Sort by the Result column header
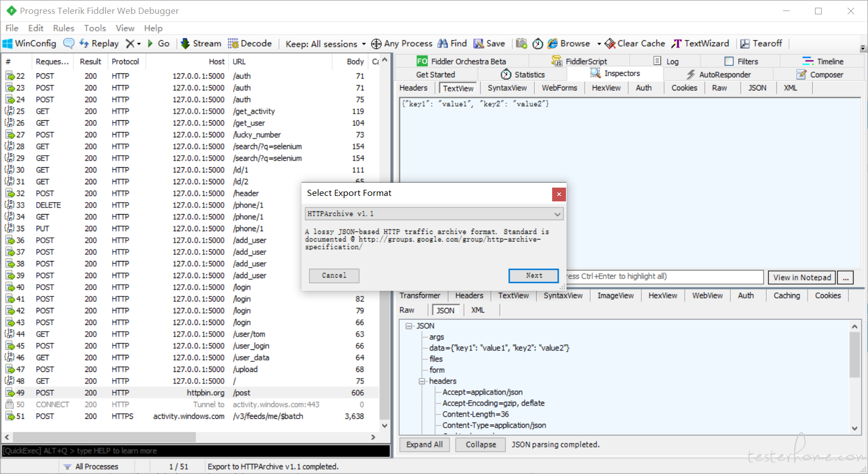Image resolution: width=868 pixels, height=474 pixels. point(91,62)
